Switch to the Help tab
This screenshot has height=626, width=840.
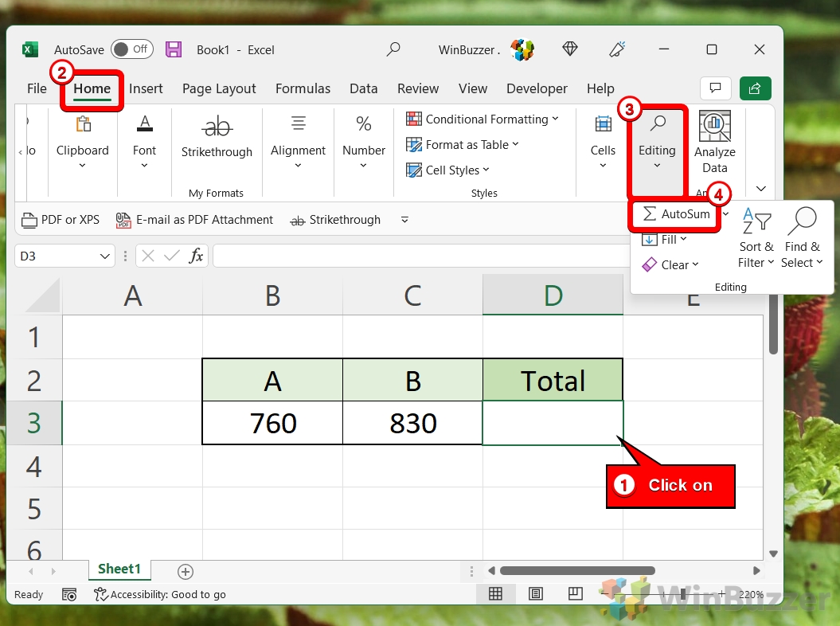pyautogui.click(x=600, y=88)
